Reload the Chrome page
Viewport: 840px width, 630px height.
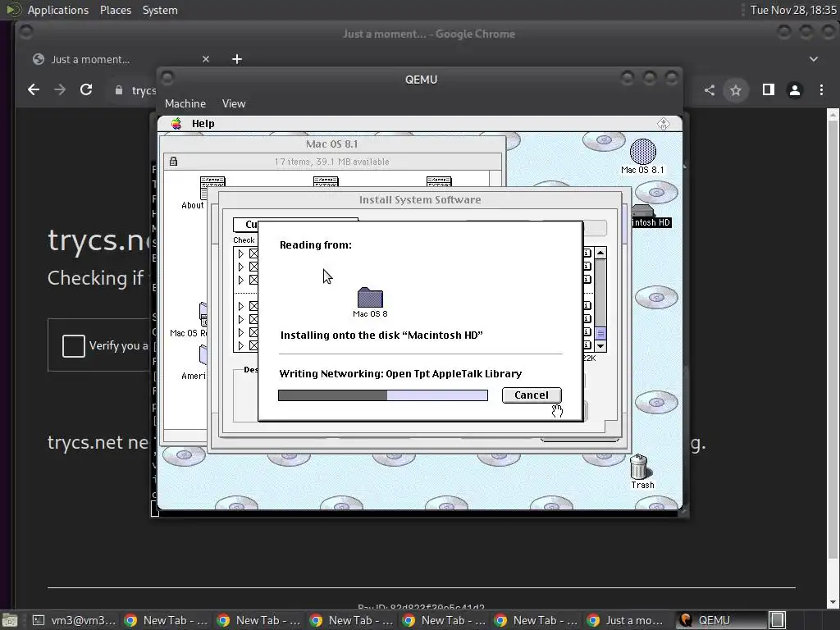coord(85,90)
